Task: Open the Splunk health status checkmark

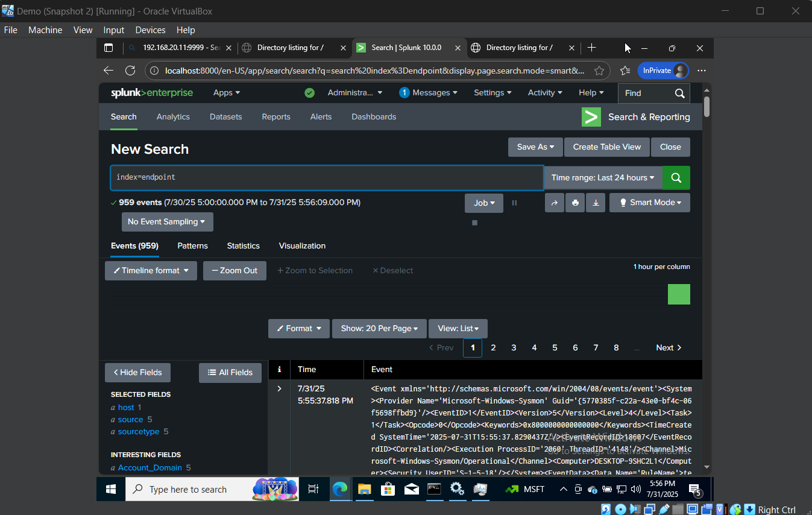Action: [309, 93]
